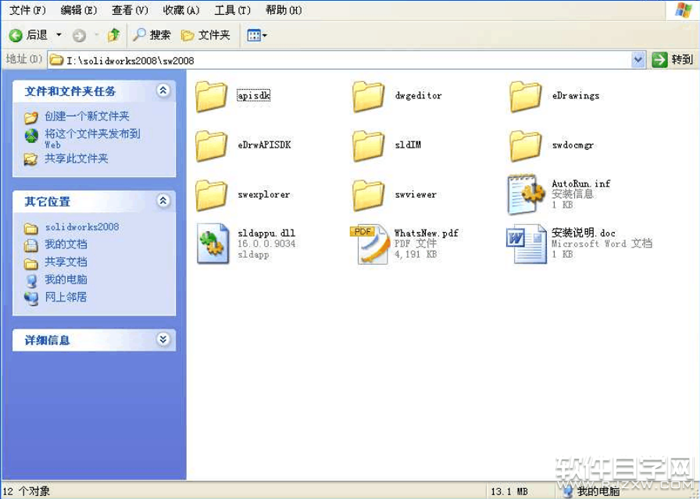Screen dimensions: 700x499
Task: Open the Search (搜索) toolbar button
Action: [152, 35]
